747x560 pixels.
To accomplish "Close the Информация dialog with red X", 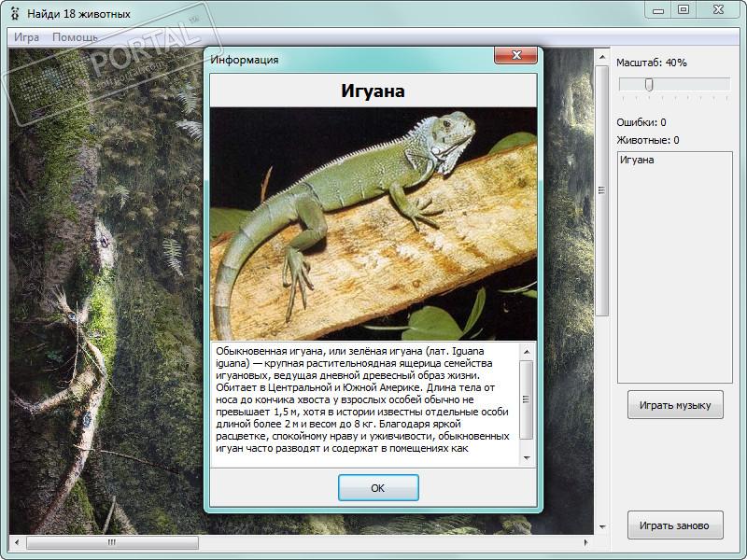I will pos(516,55).
